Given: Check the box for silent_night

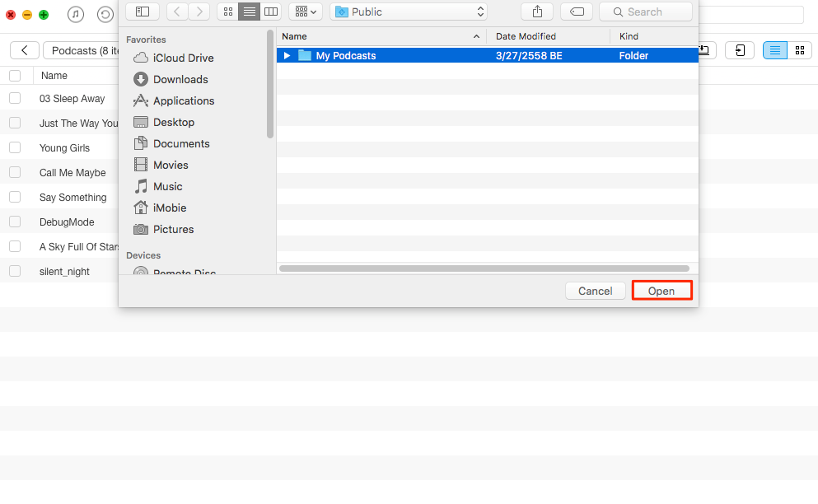Looking at the screenshot, I should 15,271.
